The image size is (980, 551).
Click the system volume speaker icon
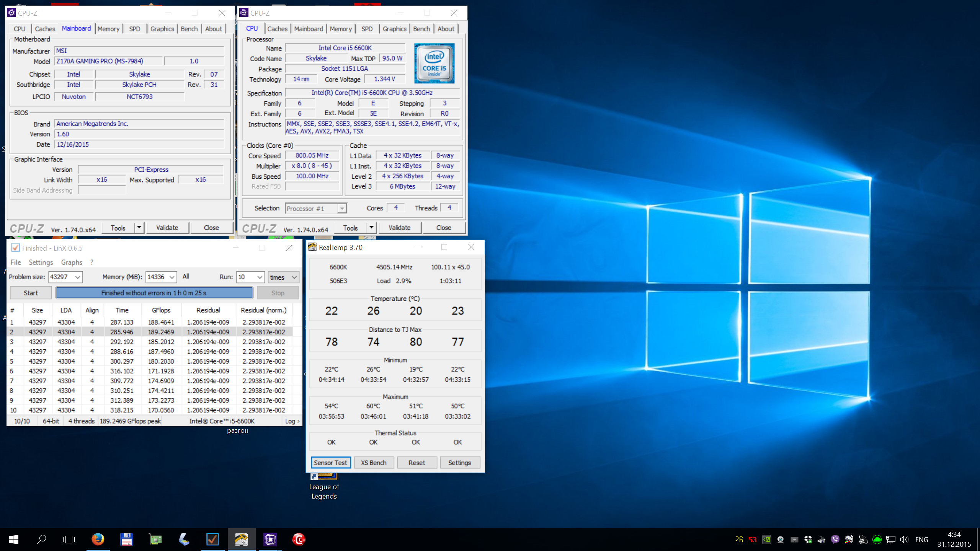pos(904,540)
